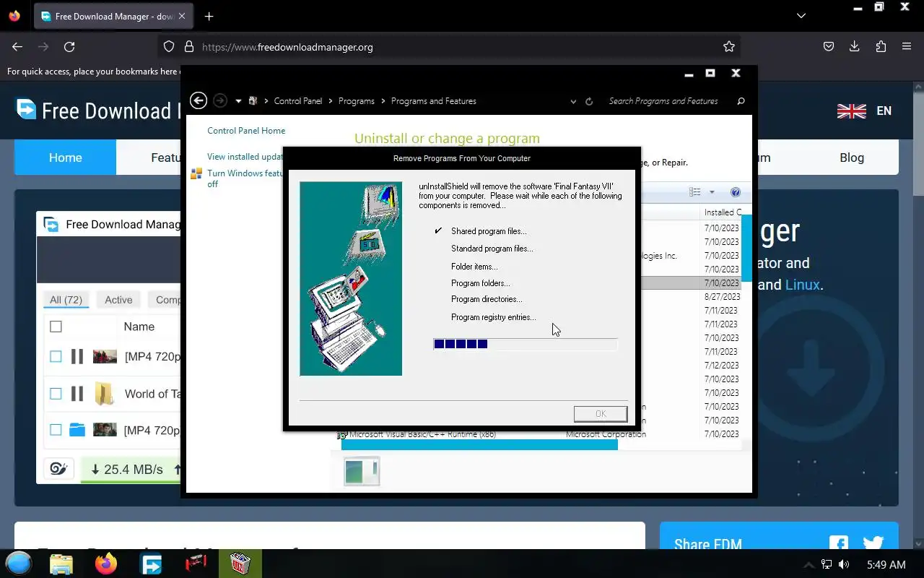Click the change view layout icon
This screenshot has width=924, height=578.
pos(695,192)
